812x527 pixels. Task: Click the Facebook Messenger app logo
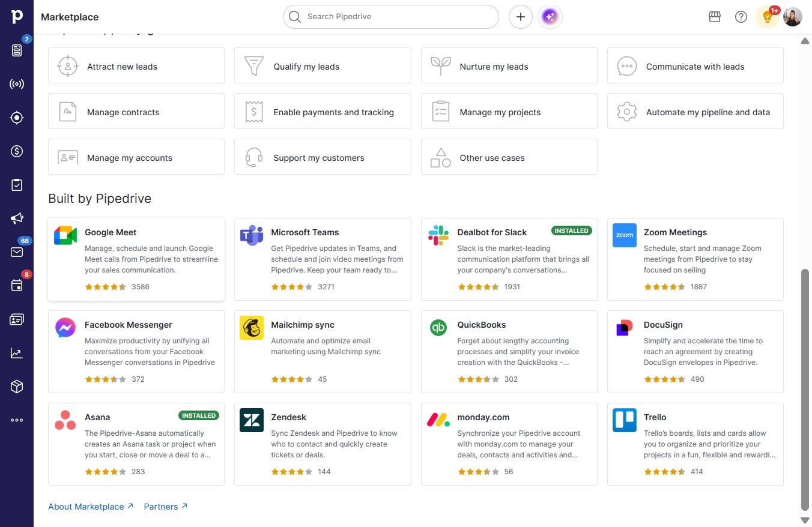[65, 328]
